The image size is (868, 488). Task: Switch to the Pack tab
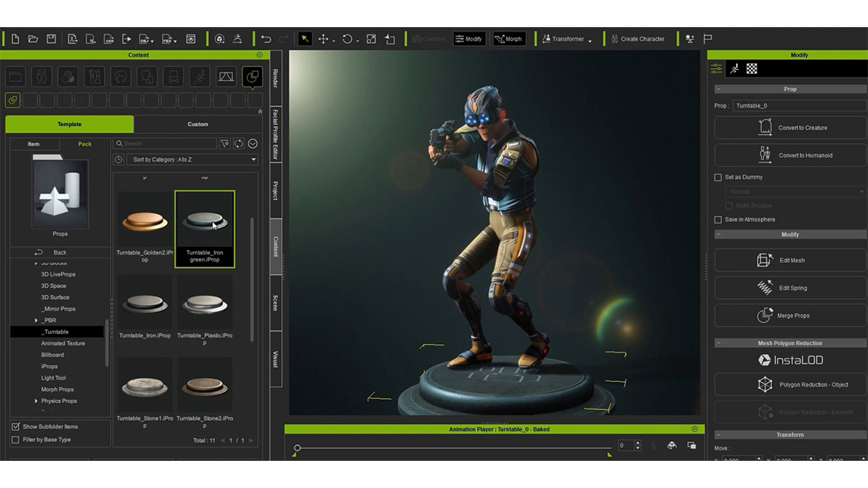tap(84, 144)
